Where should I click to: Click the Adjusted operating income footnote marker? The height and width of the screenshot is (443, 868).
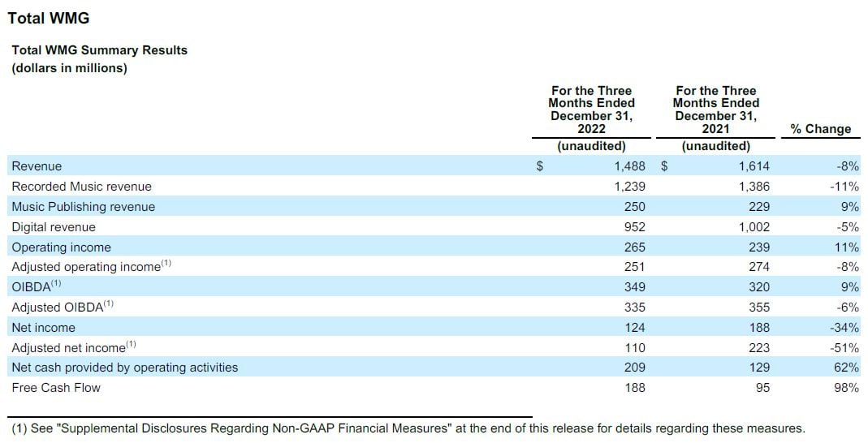point(166,264)
